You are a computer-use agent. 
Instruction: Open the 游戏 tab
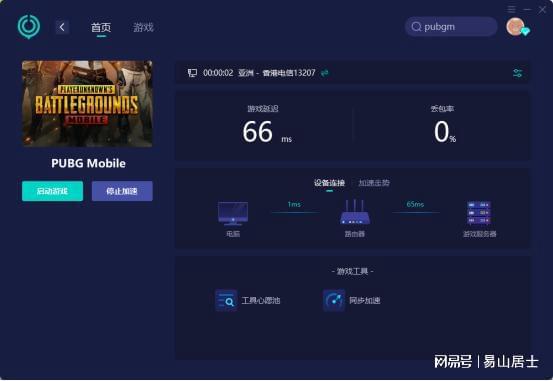tap(144, 28)
